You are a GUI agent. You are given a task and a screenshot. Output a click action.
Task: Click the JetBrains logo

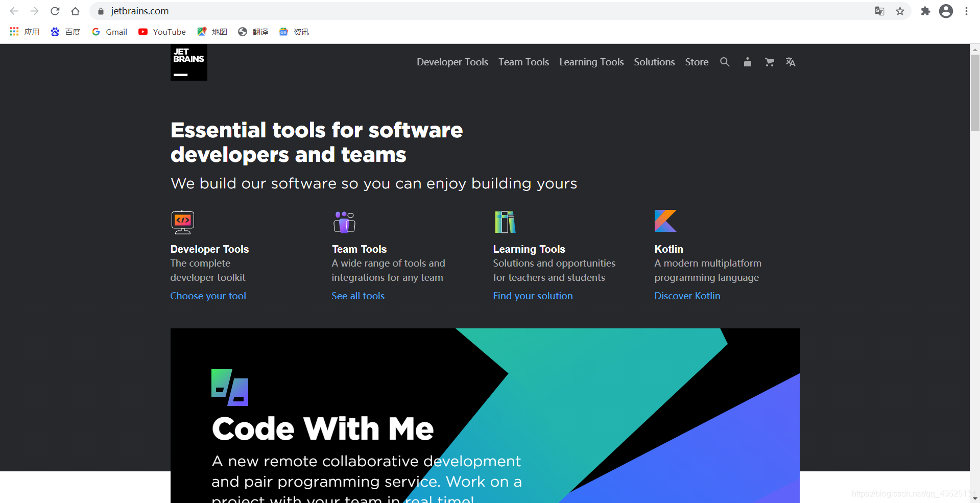[x=189, y=62]
